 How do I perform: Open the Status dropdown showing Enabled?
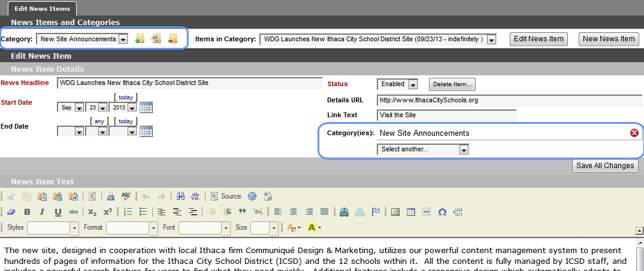(398, 84)
